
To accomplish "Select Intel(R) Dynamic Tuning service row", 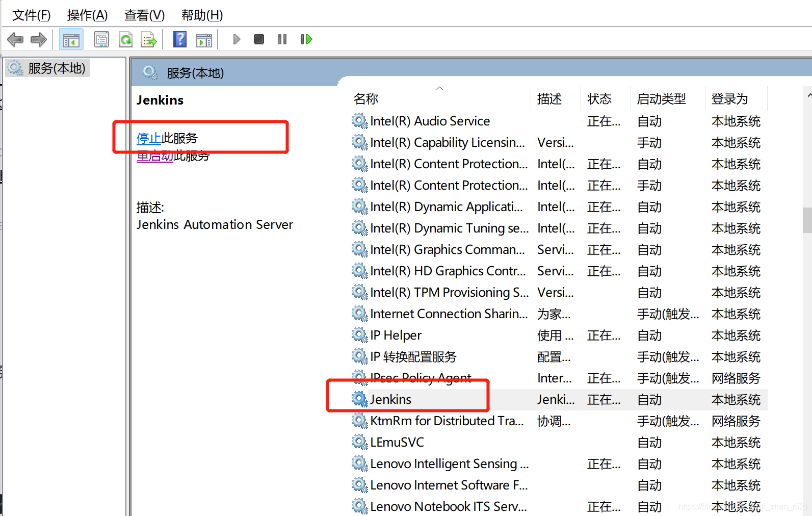I will [559, 228].
